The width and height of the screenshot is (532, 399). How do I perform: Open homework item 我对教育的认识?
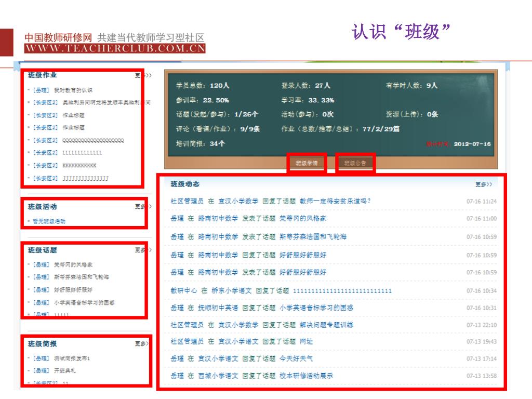coord(73,90)
